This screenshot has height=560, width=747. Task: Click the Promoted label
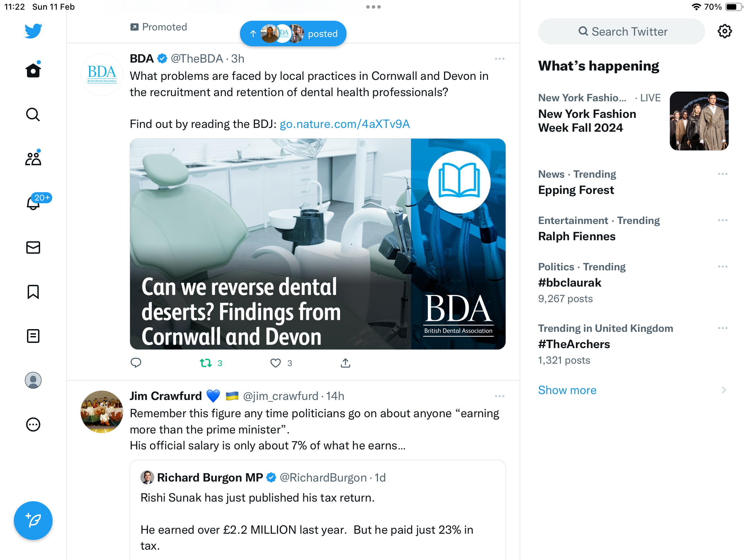point(158,27)
